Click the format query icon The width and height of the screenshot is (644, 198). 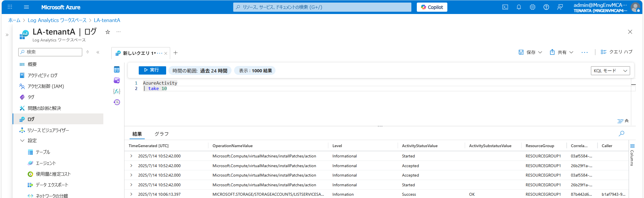pyautogui.click(x=620, y=121)
